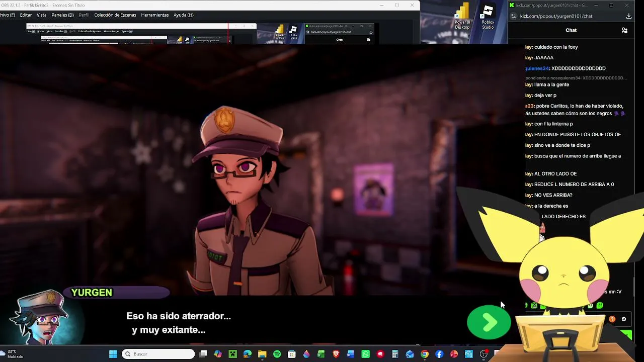Advance the dialogue with the green arrow button
This screenshot has width=644, height=362.
click(489, 322)
